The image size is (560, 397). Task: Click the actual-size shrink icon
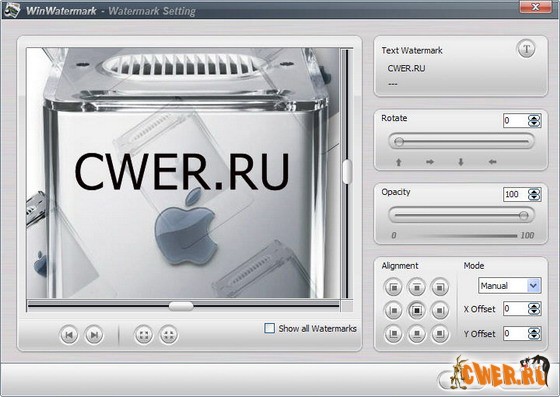[168, 335]
